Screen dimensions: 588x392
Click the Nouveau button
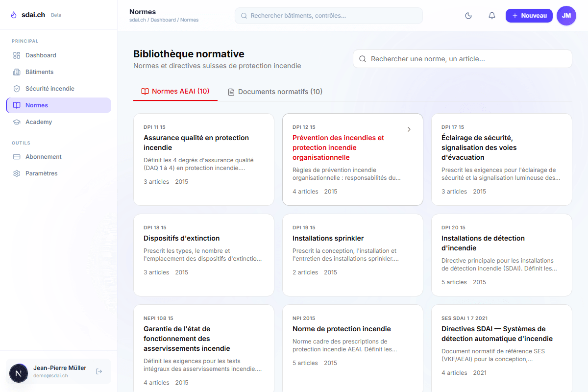click(529, 15)
